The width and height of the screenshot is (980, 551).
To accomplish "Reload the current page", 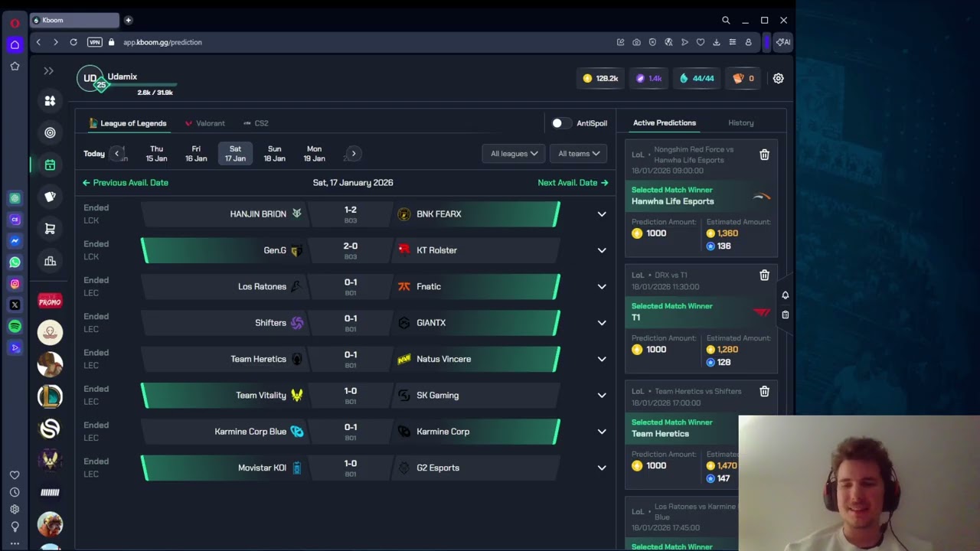I will tap(73, 42).
